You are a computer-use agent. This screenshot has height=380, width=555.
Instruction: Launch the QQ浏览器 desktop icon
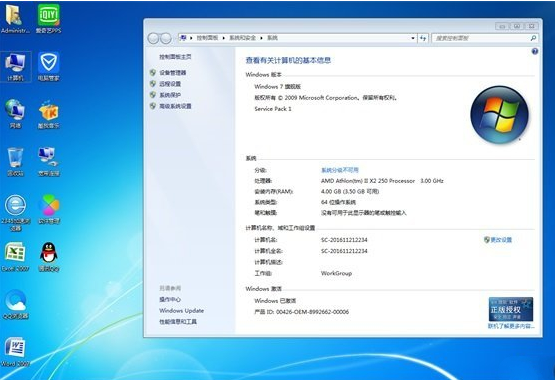click(15, 304)
